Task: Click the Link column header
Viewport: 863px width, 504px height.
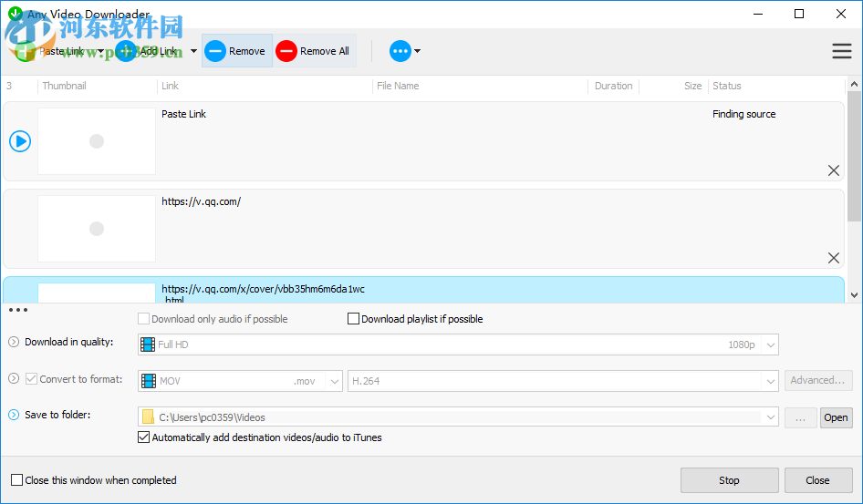Action: coord(170,86)
